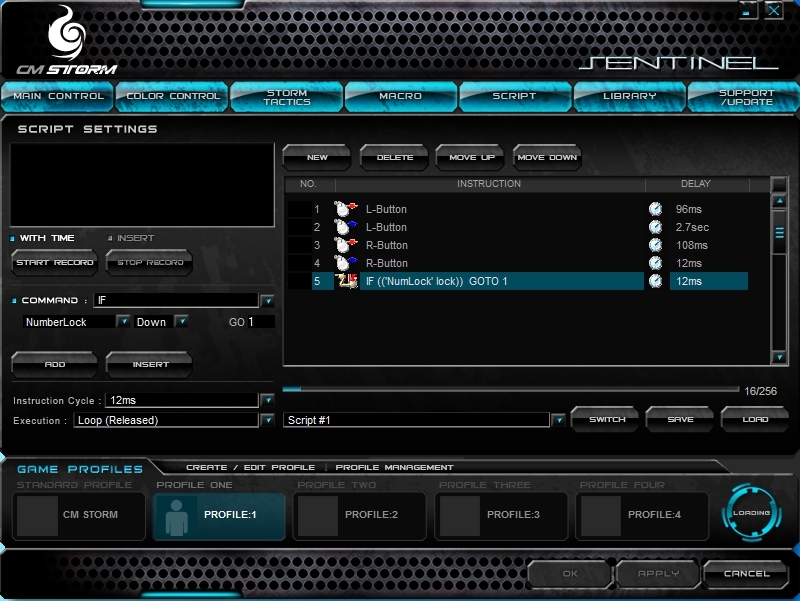Click the clock icon beside 2.7sec
This screenshot has width=800, height=601.
655,227
